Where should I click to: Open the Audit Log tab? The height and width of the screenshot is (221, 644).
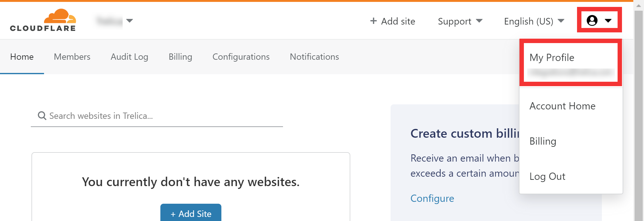pyautogui.click(x=129, y=57)
